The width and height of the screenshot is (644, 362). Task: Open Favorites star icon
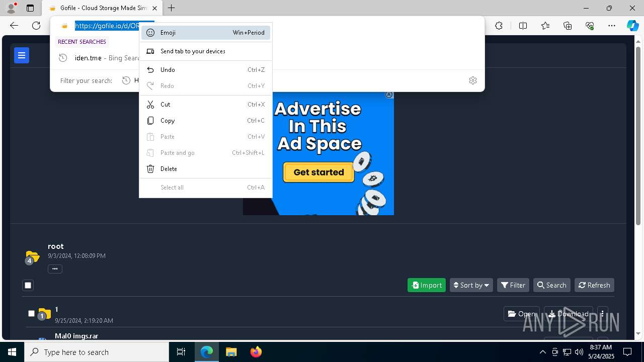[x=545, y=26]
